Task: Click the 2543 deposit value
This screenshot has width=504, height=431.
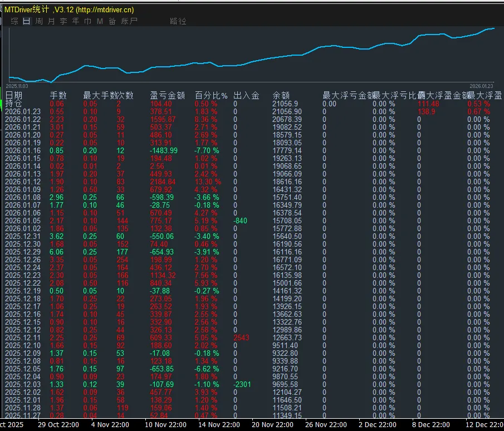Action: pyautogui.click(x=241, y=338)
